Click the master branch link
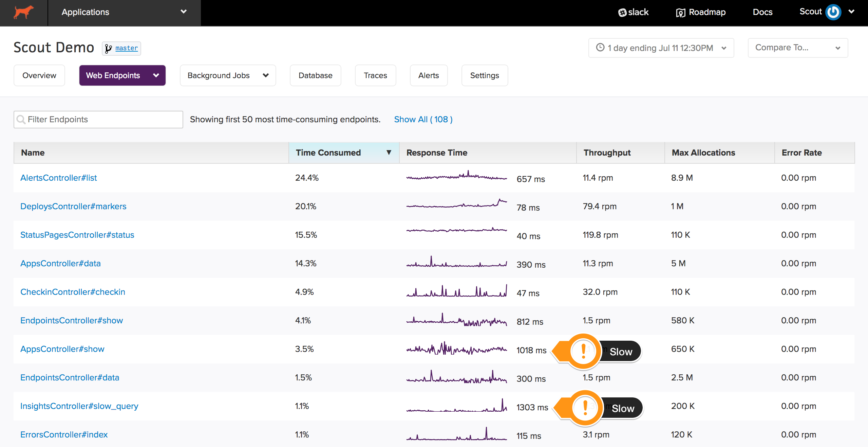 click(x=127, y=48)
